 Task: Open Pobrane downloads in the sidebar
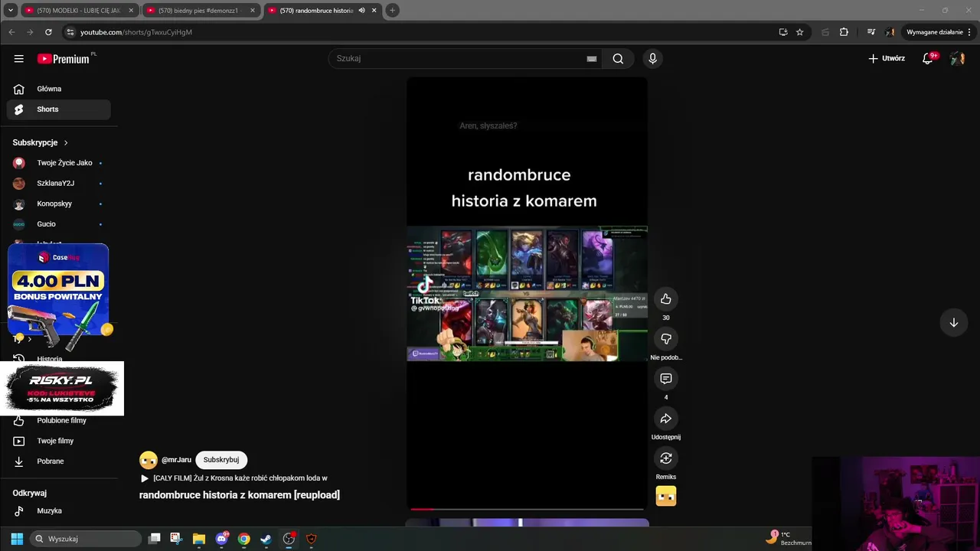[x=59, y=461]
